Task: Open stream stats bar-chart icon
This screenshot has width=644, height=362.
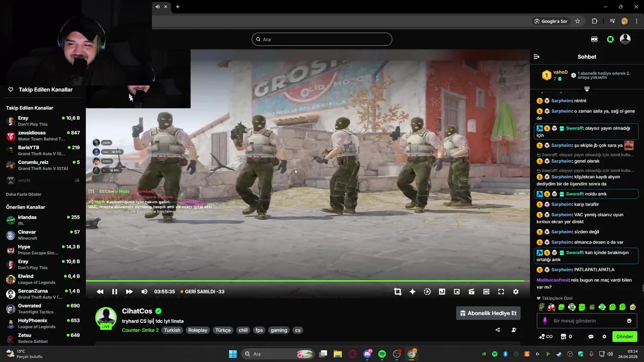Action: pos(442,292)
